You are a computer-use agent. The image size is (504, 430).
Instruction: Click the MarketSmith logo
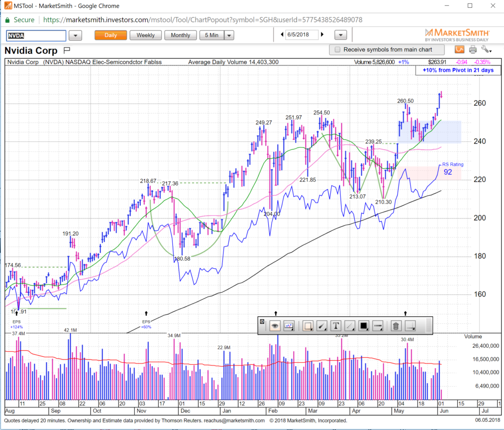(457, 35)
